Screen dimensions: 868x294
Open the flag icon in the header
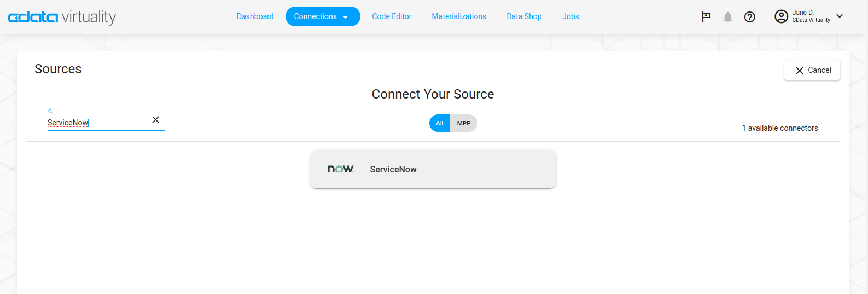pos(706,17)
